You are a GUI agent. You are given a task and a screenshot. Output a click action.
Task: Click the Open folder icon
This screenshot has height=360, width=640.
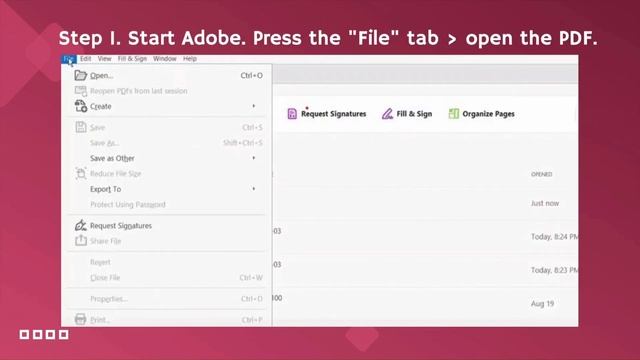[x=80, y=75]
